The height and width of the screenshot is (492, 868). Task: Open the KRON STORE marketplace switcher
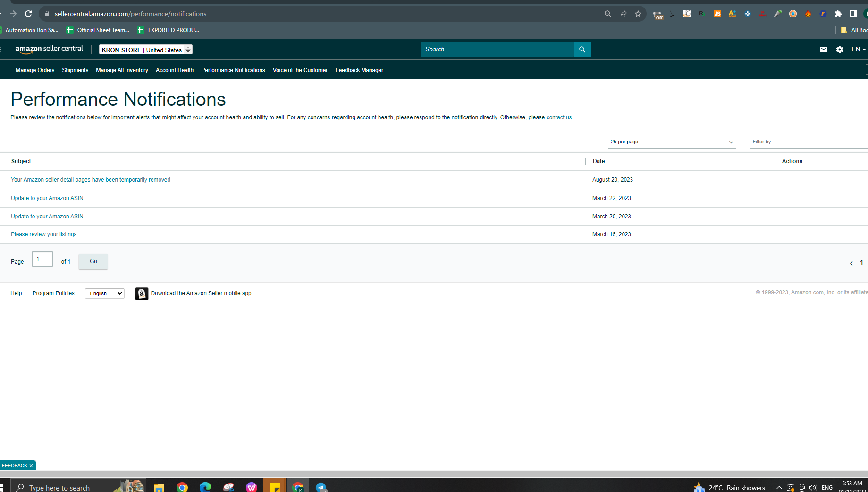[x=146, y=50]
